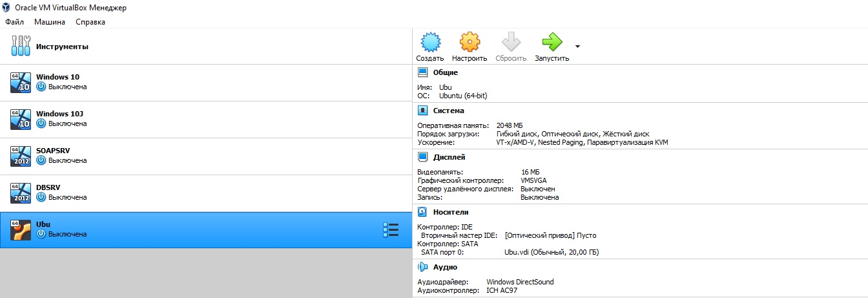This screenshot has height=298, width=868.
Task: Click the Система section chip icon
Action: [423, 111]
